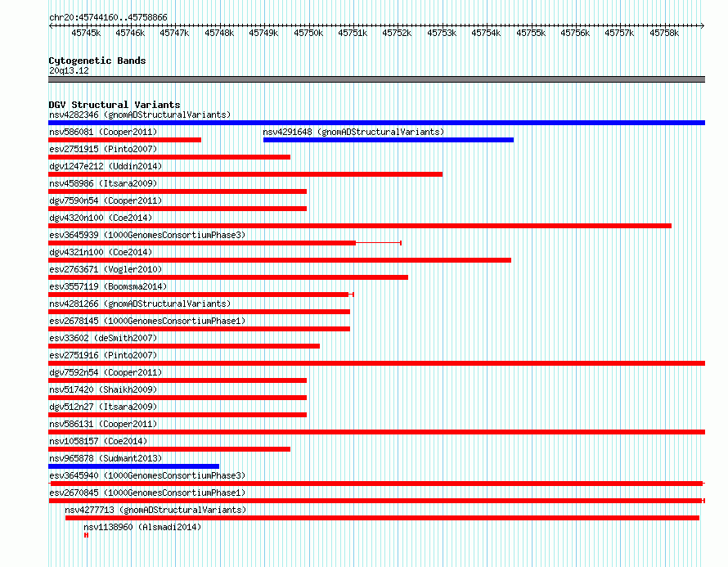Screen dimensions: 728x567
Task: Open nsv517420 (Shaikh2009) variant
Action: [x=103, y=389]
